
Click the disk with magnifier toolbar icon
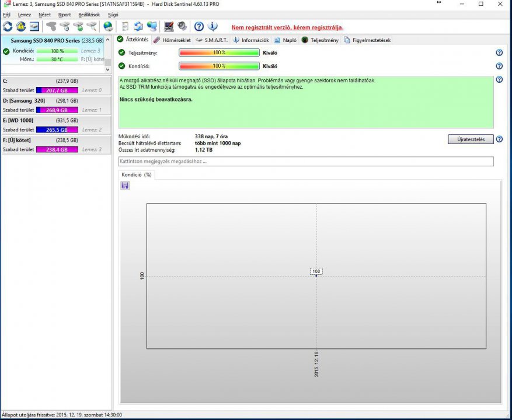[x=92, y=26]
